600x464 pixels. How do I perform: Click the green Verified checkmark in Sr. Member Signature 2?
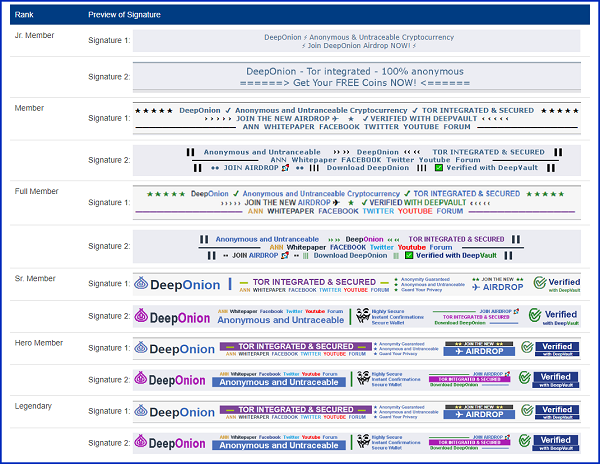click(x=535, y=315)
